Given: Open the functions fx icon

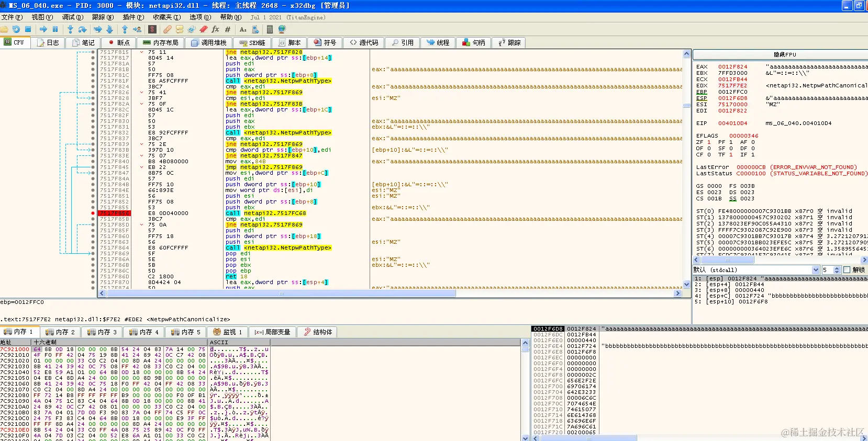Looking at the screenshot, I should (215, 29).
